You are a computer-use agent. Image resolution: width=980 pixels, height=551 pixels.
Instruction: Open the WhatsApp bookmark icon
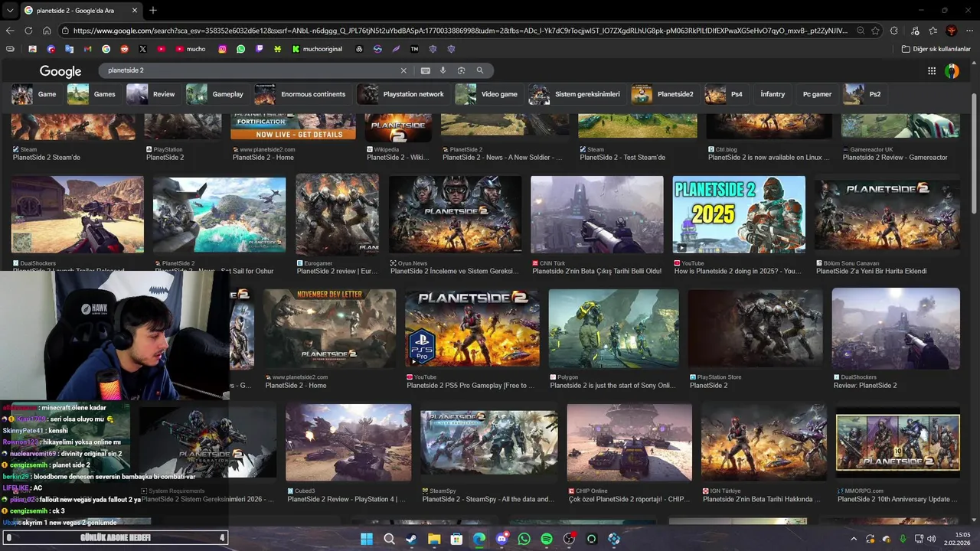pos(241,49)
